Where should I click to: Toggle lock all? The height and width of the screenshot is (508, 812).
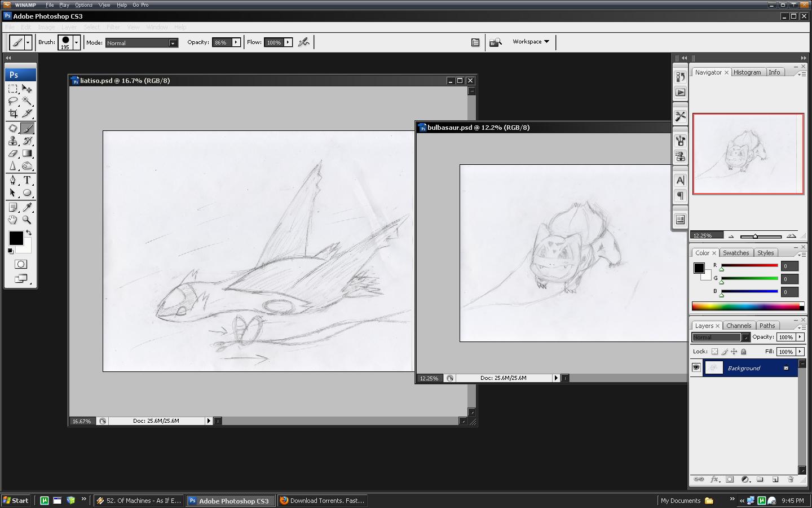click(744, 352)
